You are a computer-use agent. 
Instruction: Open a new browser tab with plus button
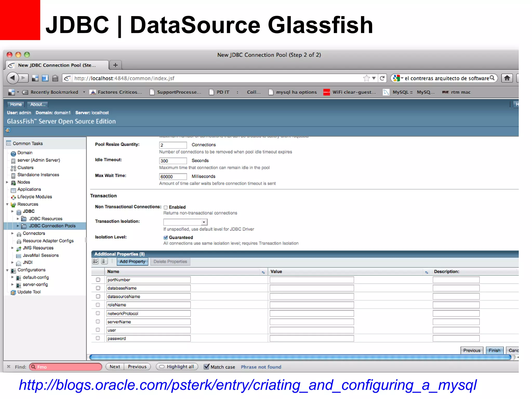click(115, 65)
